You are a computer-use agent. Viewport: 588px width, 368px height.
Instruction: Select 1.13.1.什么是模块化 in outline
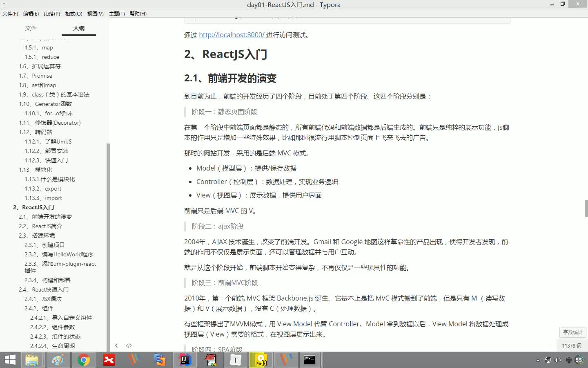click(50, 179)
